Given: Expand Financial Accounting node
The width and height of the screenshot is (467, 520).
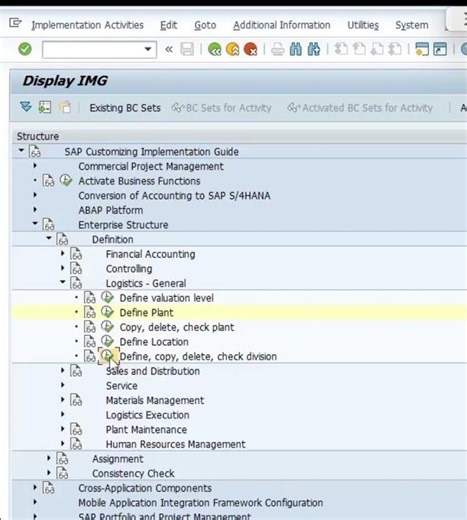Looking at the screenshot, I should [62, 253].
